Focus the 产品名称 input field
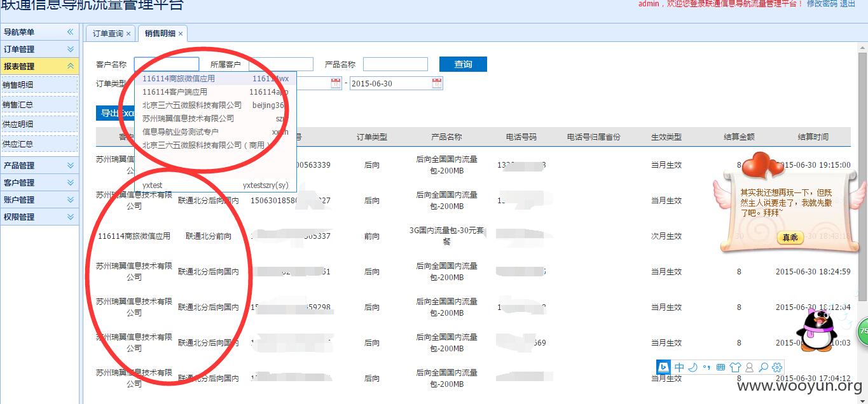Image resolution: width=868 pixels, height=404 pixels. (396, 64)
